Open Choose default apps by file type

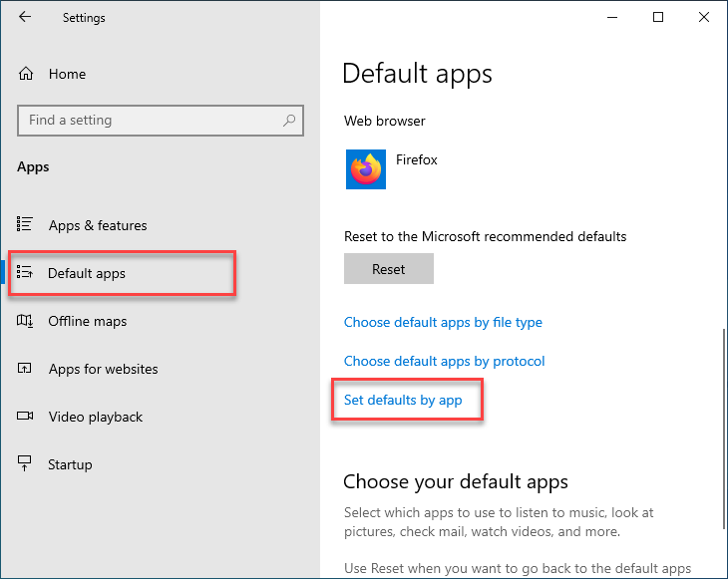tap(443, 322)
